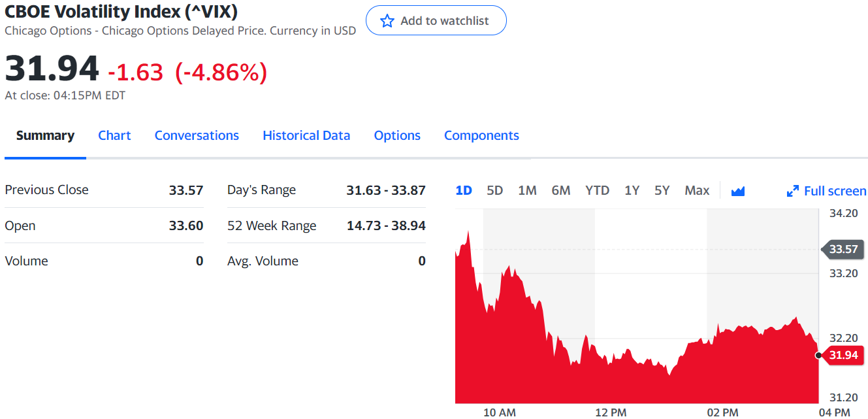868x419 pixels.
Task: Click the 02 PM time axis label
Action: [x=722, y=412]
